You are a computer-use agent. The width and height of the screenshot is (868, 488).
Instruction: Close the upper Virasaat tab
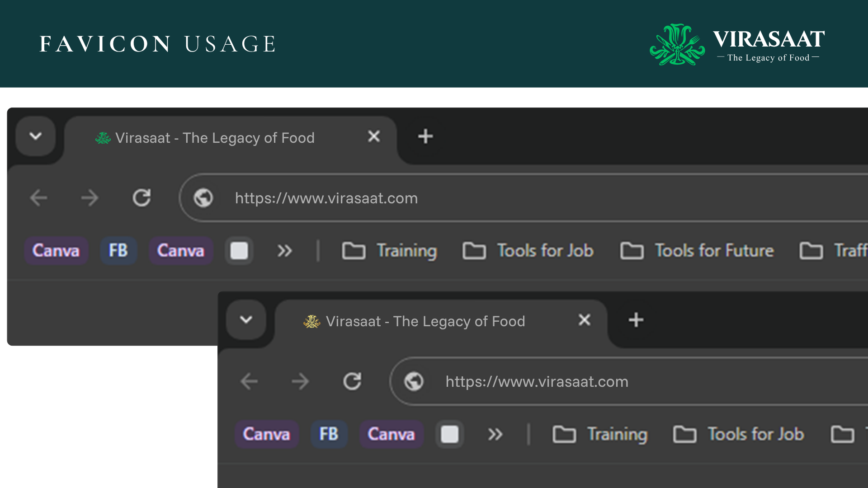tap(374, 136)
